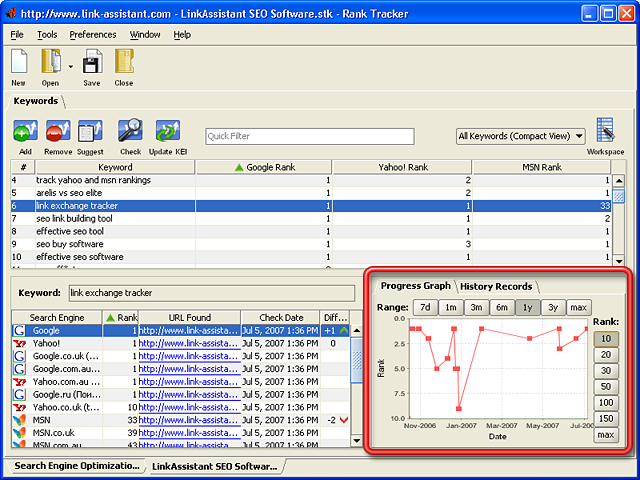The height and width of the screenshot is (480, 640).
Task: Open the Workspace editor icon
Action: pyautogui.click(x=605, y=130)
